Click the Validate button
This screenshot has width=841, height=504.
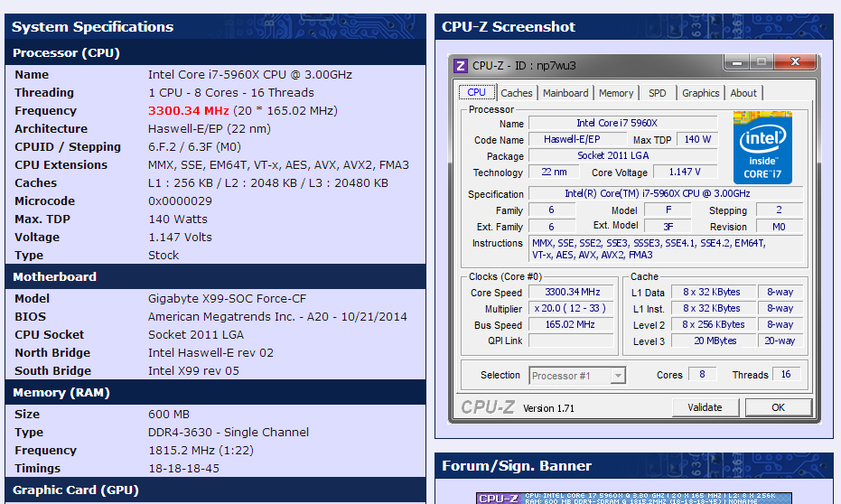pos(706,407)
